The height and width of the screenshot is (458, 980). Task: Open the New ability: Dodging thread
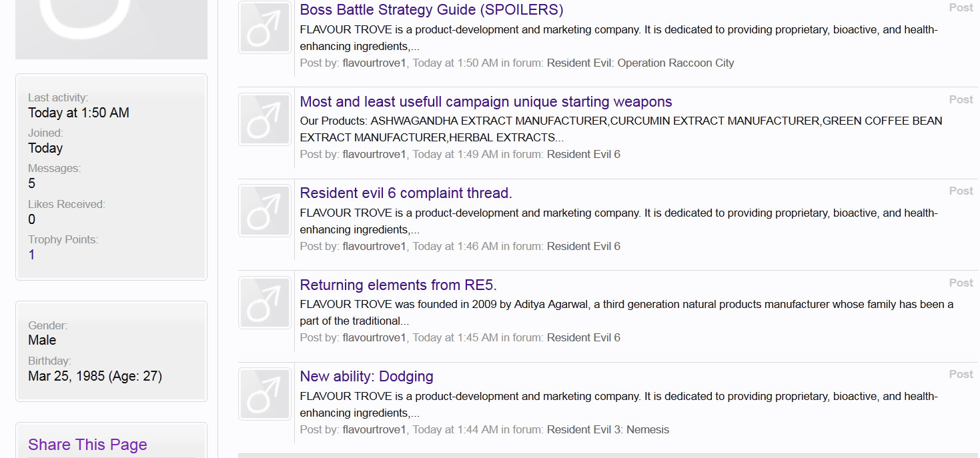(x=366, y=376)
